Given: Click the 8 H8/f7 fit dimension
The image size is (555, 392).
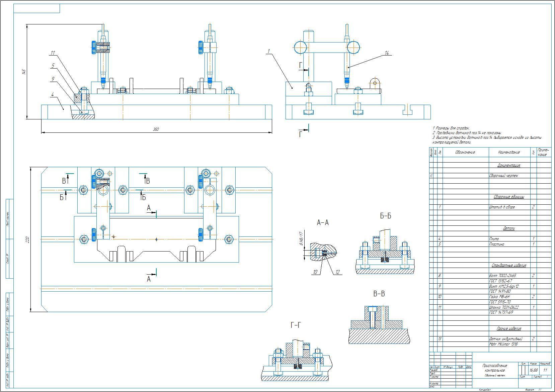Looking at the screenshot, I should 301,238.
